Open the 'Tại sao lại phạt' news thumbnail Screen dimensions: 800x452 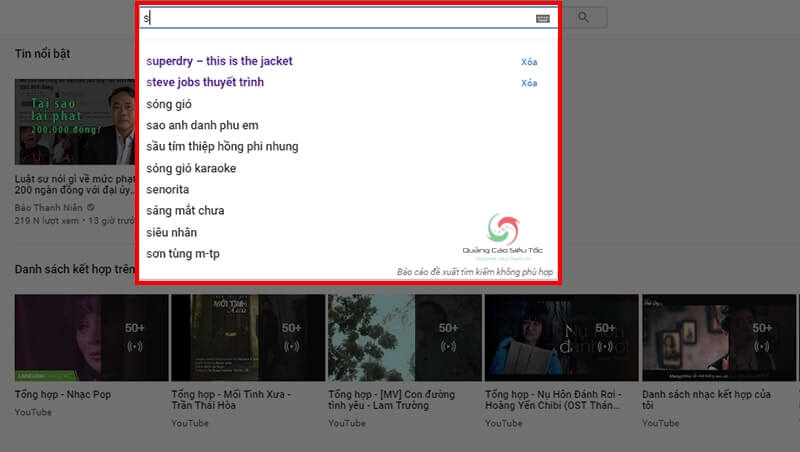coord(74,121)
